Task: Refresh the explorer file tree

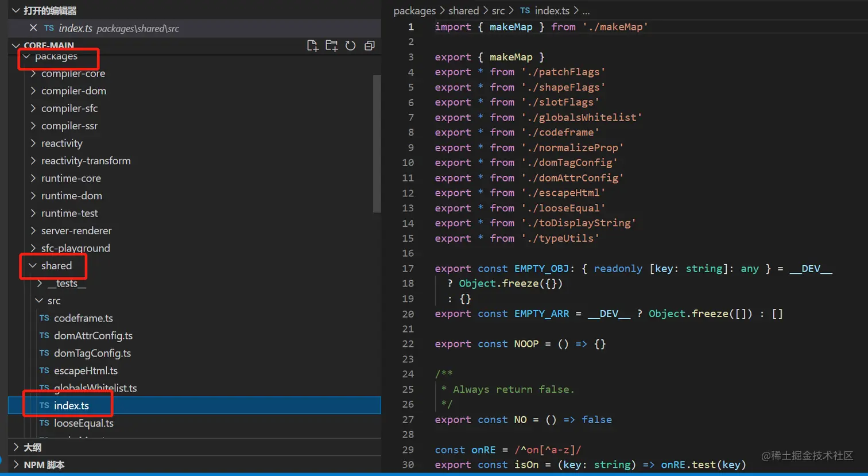Action: click(351, 46)
